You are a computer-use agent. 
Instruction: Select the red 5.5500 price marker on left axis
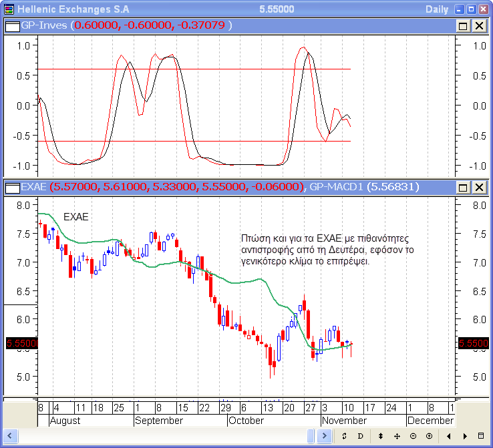21,343
